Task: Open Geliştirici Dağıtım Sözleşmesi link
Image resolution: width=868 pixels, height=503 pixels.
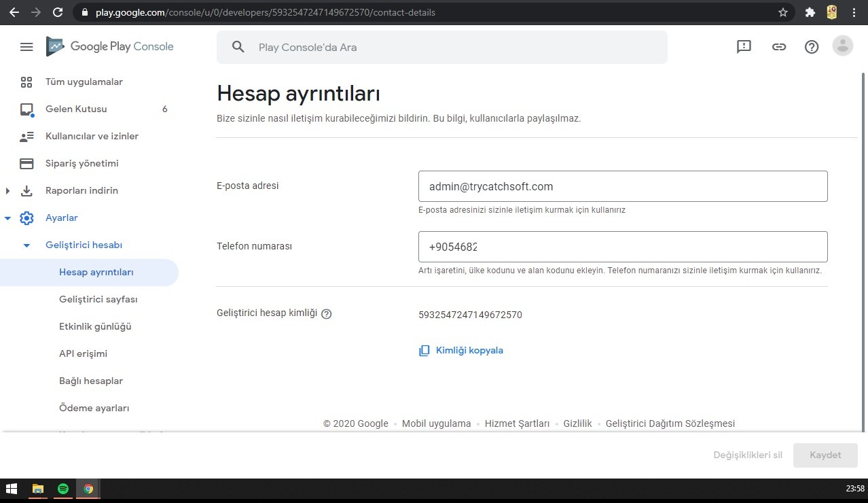Action: (670, 423)
